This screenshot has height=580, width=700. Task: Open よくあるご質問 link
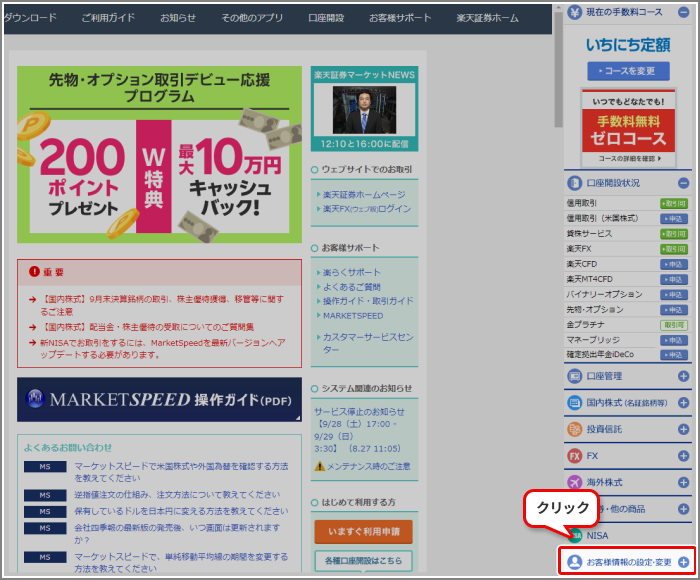point(352,287)
